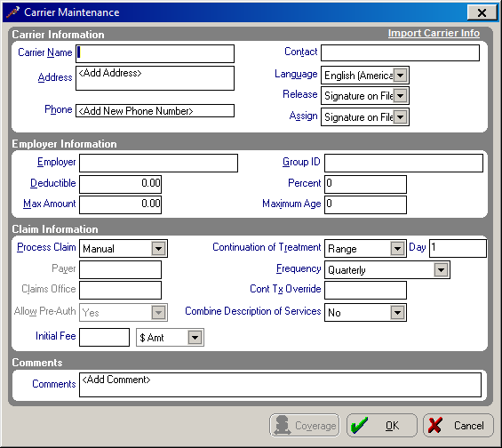The height and width of the screenshot is (448, 502).
Task: Select the Initial Fee input box
Action: pyautogui.click(x=104, y=337)
